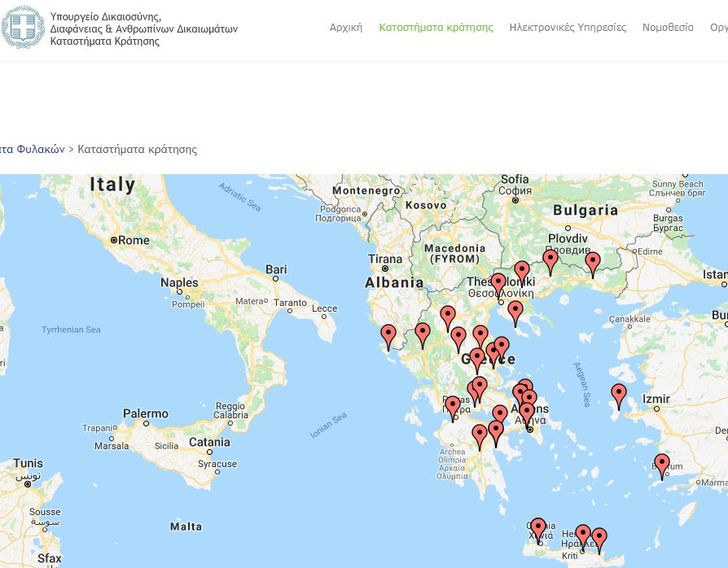Click the nearest pin below Macedonia (FYROM) label
The width and height of the screenshot is (728, 568).
(448, 317)
